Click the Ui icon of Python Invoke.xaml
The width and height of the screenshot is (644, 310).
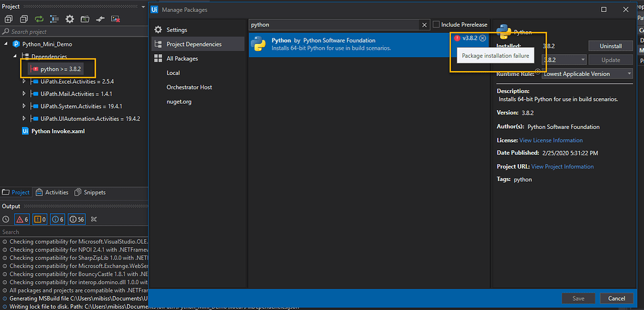point(25,131)
